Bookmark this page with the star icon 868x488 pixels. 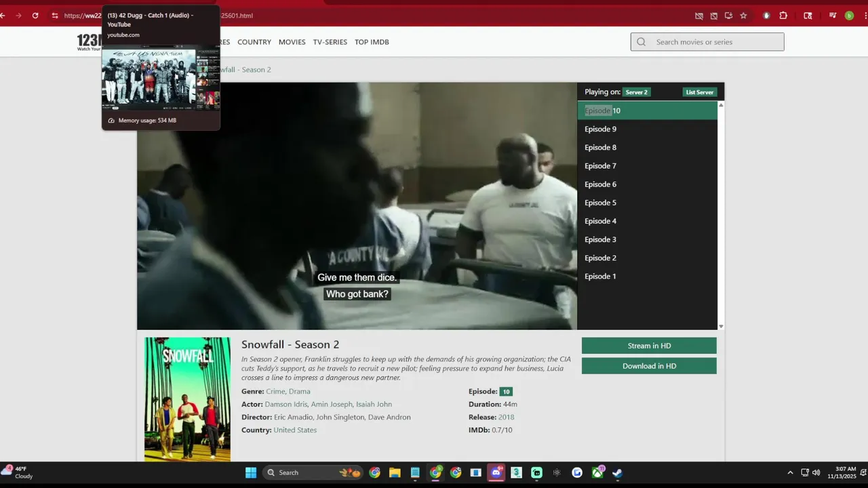[743, 16]
